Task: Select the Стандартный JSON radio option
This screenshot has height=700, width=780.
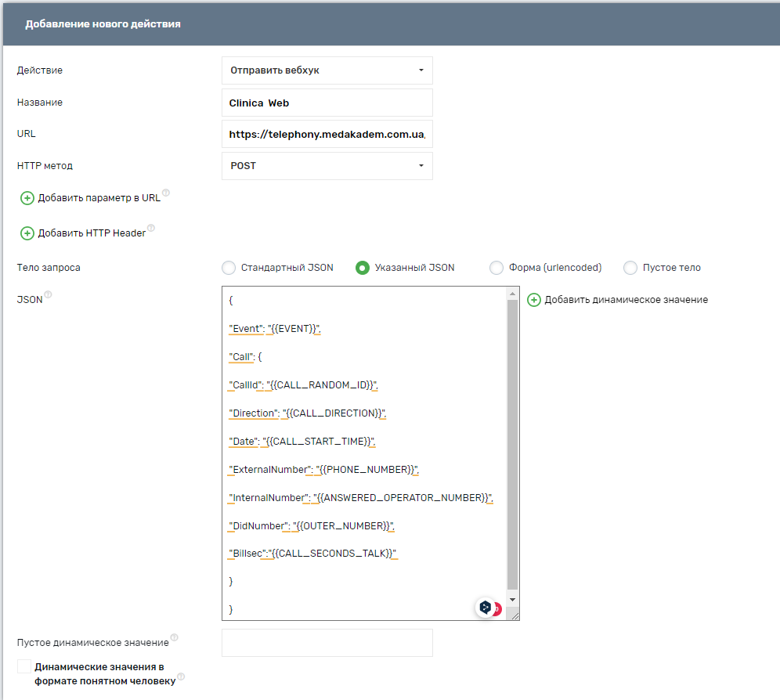Action: [x=229, y=268]
